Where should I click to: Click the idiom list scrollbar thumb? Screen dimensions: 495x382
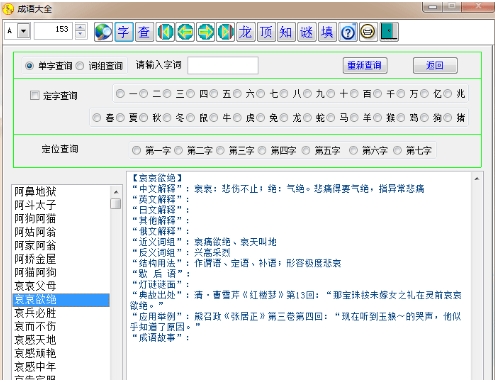116,203
